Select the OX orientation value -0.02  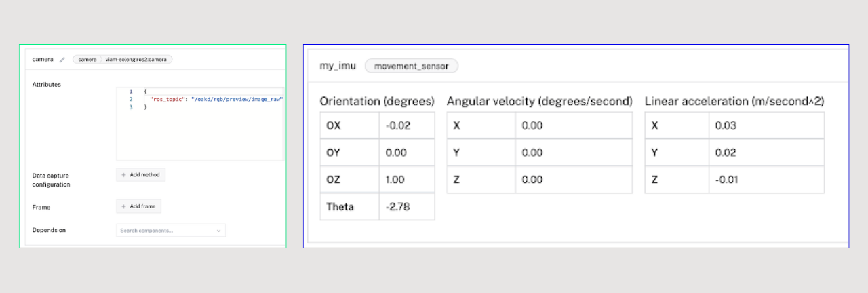coord(407,125)
